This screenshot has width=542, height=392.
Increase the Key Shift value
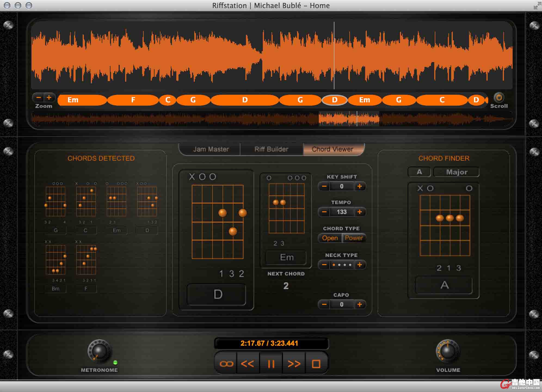coord(359,186)
